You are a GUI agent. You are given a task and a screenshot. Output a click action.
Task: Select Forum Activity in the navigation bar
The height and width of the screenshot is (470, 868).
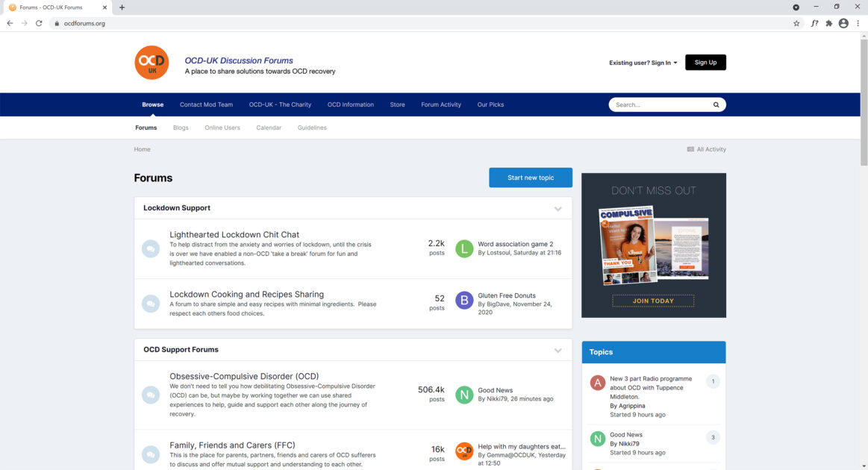[x=440, y=104]
